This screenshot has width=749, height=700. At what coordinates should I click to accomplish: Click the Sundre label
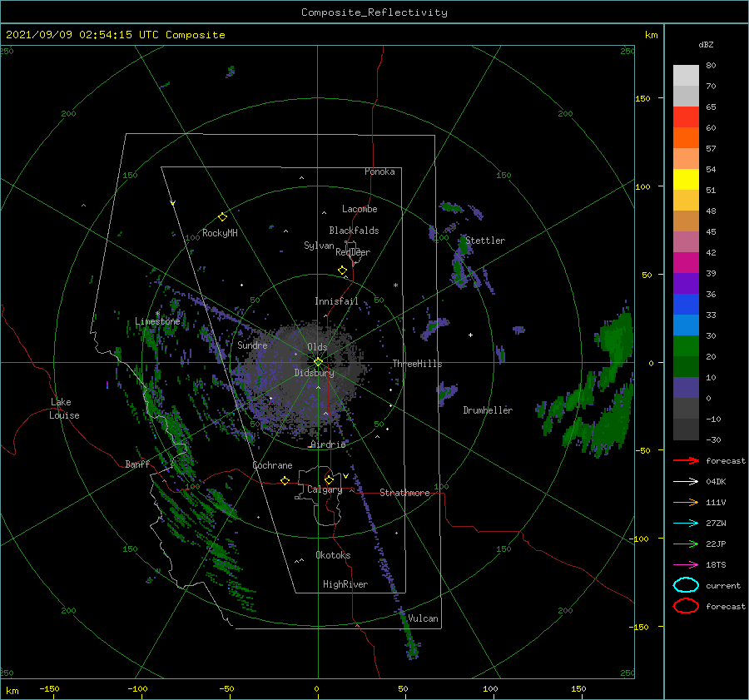pos(252,345)
